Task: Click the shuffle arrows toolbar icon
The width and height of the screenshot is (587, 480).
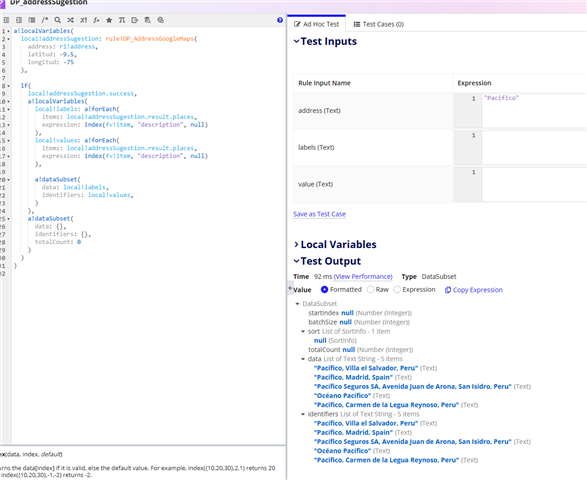Action: pyautogui.click(x=70, y=20)
